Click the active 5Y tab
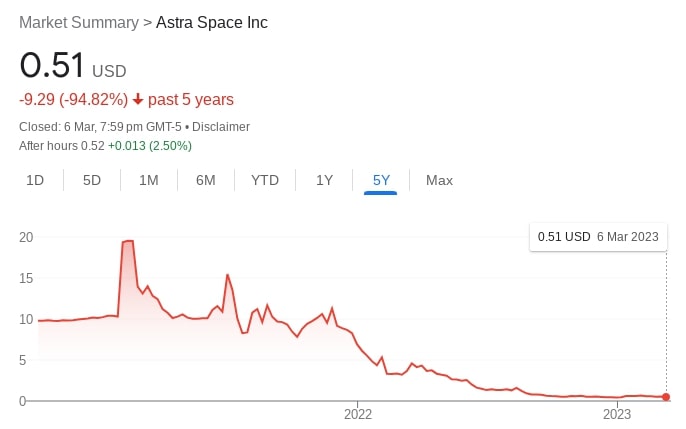 coord(381,180)
